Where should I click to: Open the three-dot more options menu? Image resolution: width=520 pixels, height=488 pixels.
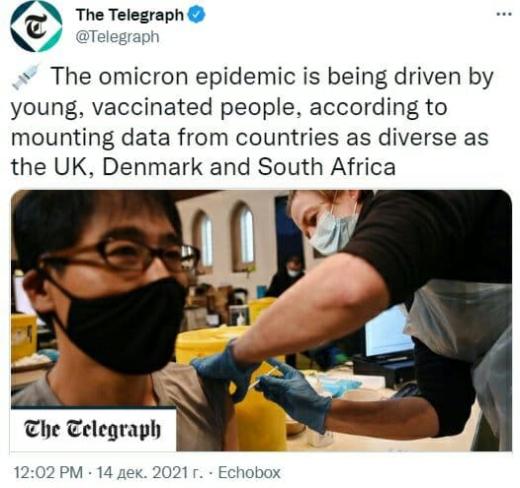click(504, 14)
